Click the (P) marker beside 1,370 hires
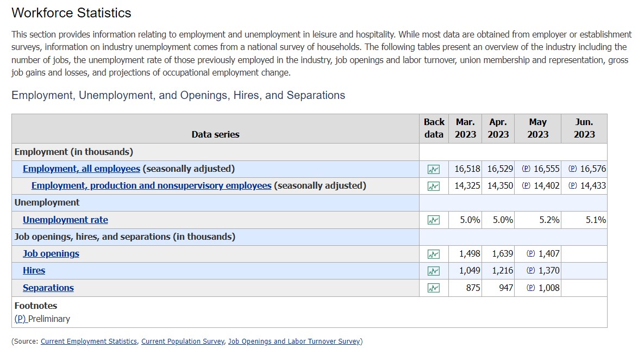This screenshot has height=354, width=644. pyautogui.click(x=530, y=270)
